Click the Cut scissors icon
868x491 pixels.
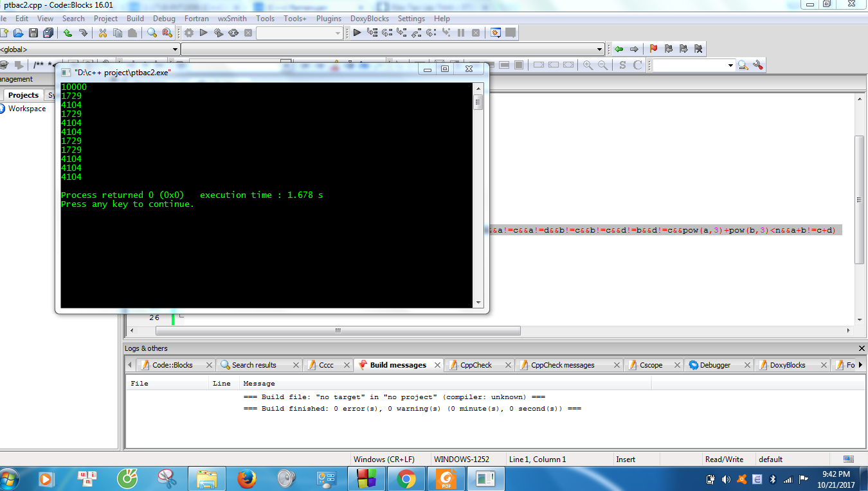click(x=102, y=33)
